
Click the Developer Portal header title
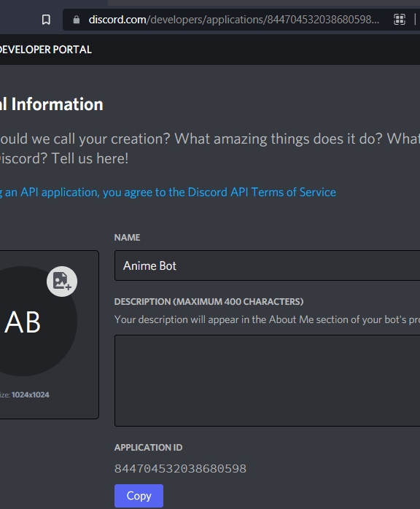(45, 50)
